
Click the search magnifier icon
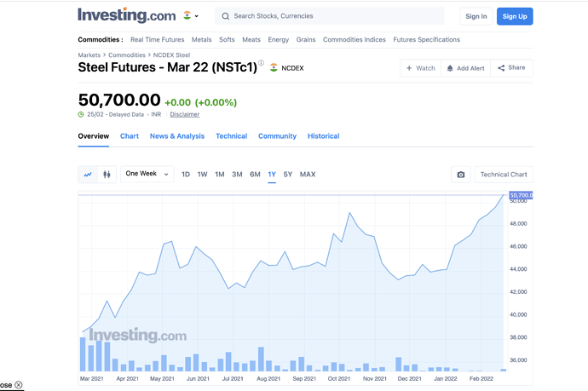[225, 16]
